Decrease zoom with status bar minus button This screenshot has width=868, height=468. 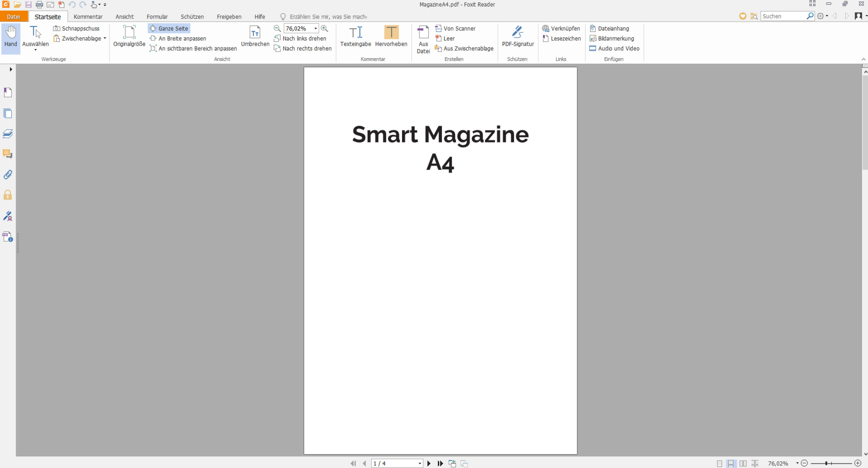coord(804,463)
